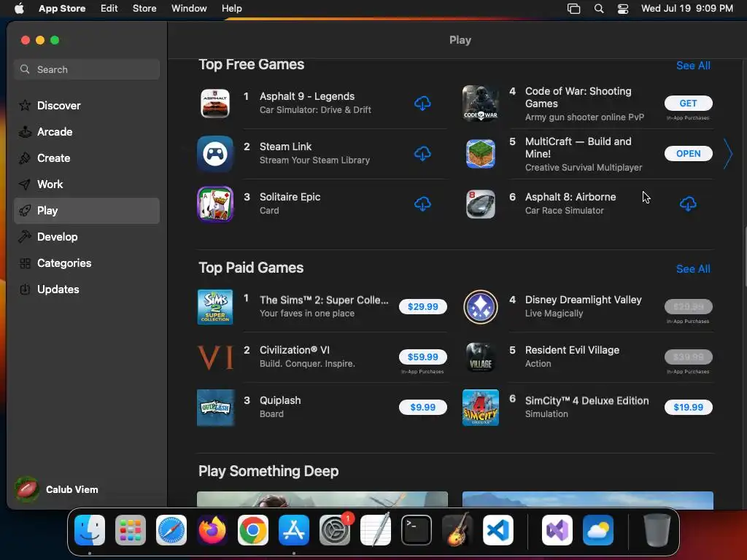747x560 pixels.
Task: Download Steam Link via cloud icon
Action: 422,153
